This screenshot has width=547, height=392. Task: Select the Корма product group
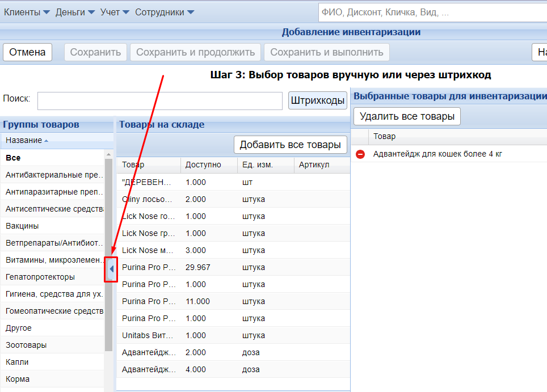(x=18, y=379)
